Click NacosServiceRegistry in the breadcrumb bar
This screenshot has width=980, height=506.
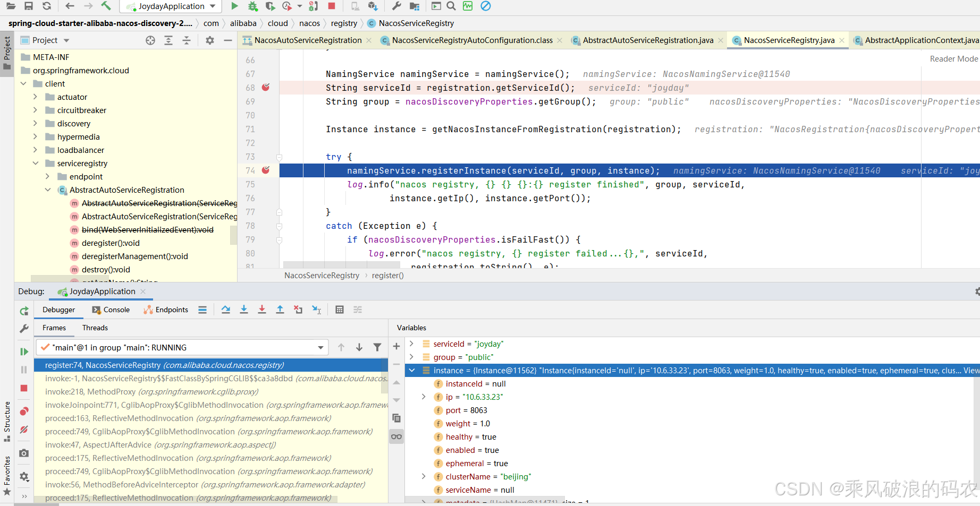(x=416, y=23)
